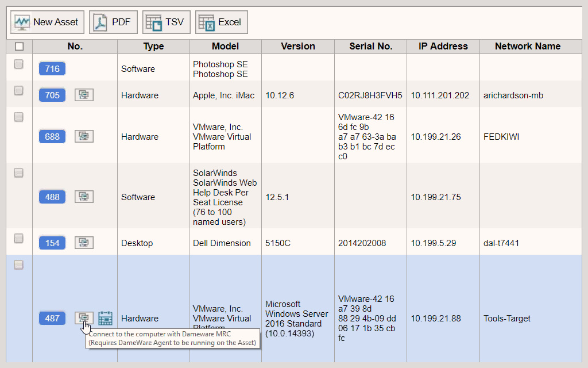588x368 pixels.
Task: Click version '5150C'
Action: pos(277,243)
